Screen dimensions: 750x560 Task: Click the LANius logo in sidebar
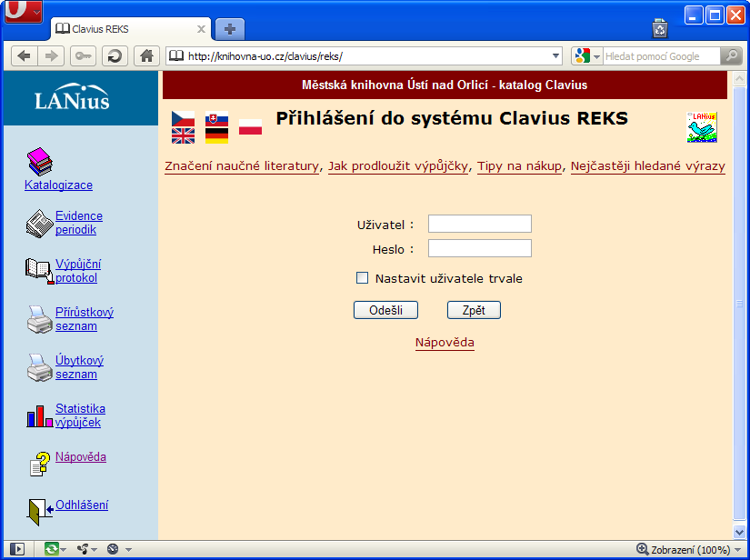72,97
